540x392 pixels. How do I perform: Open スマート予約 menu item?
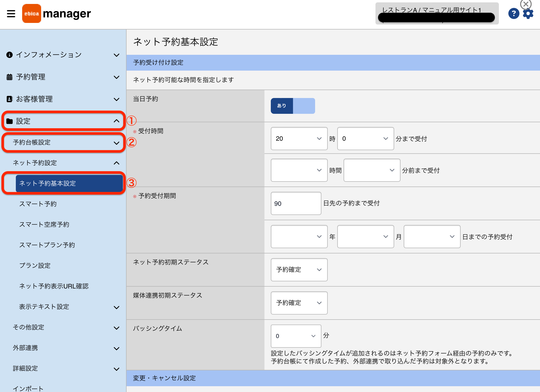pyautogui.click(x=38, y=204)
